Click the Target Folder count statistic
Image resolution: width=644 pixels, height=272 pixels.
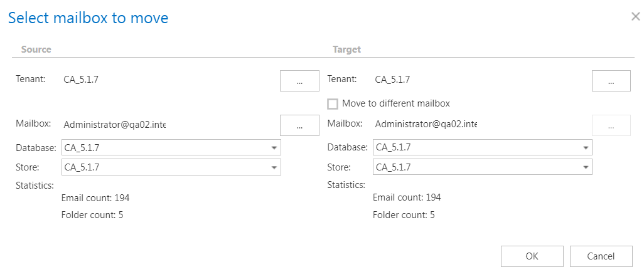tap(404, 215)
